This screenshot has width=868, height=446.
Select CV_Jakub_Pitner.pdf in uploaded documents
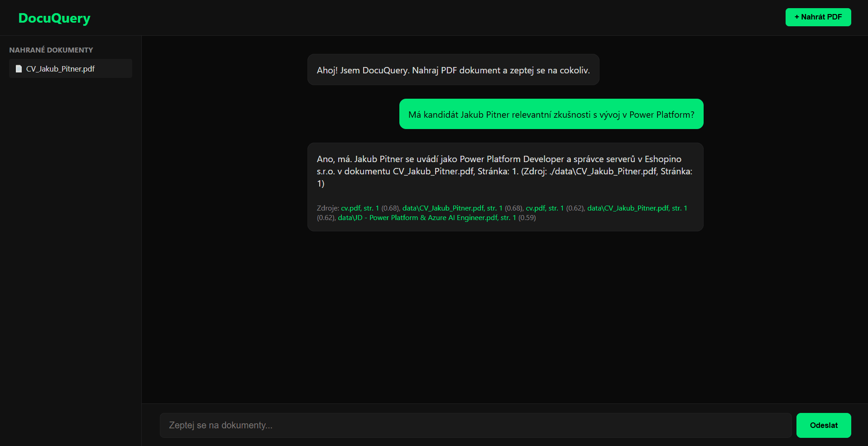71,68
